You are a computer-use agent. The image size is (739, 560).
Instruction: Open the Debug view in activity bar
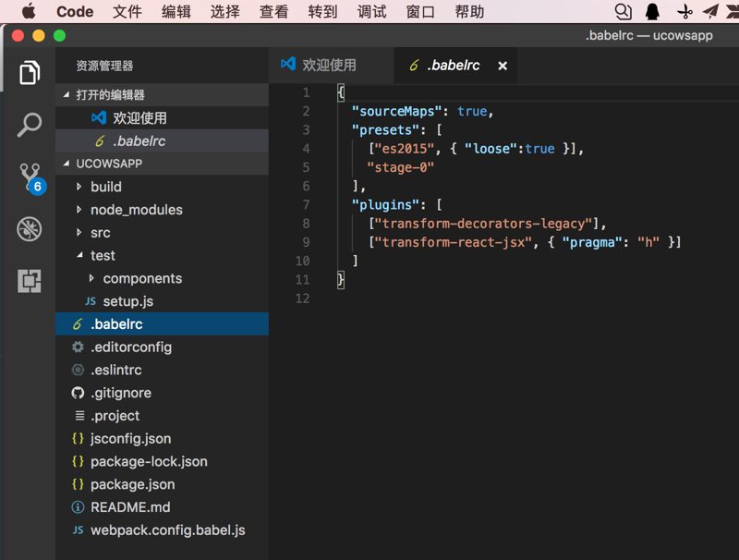click(30, 229)
